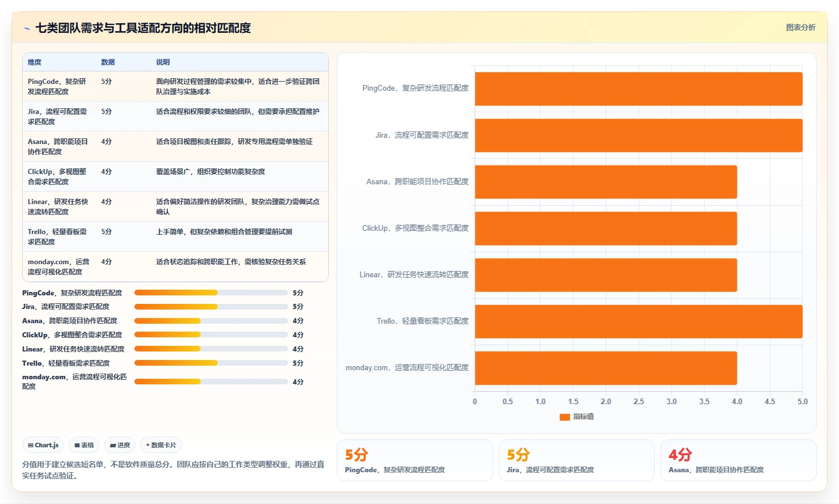Click the 5.0 tick on the x-axis
Viewport: 839px width, 504px height.
[x=802, y=401]
